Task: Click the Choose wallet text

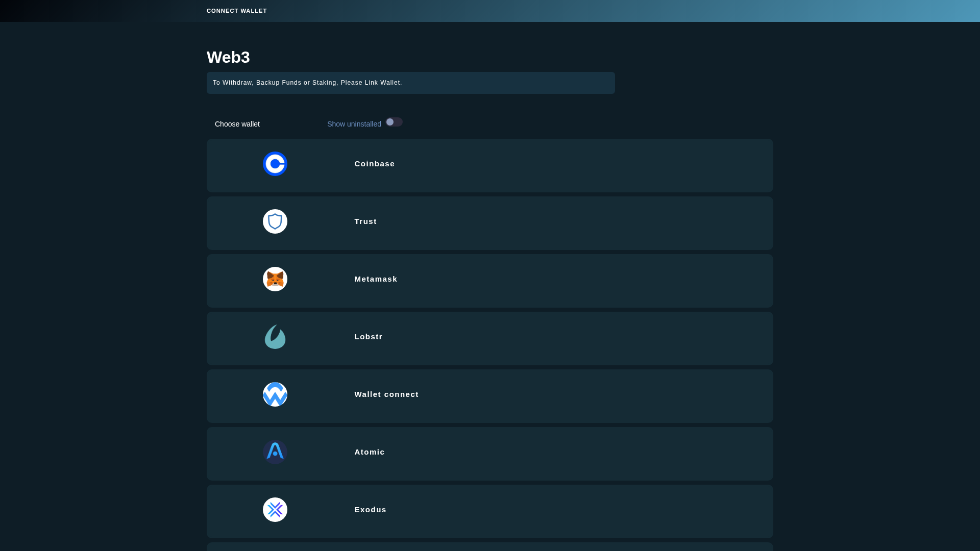Action: pos(237,124)
